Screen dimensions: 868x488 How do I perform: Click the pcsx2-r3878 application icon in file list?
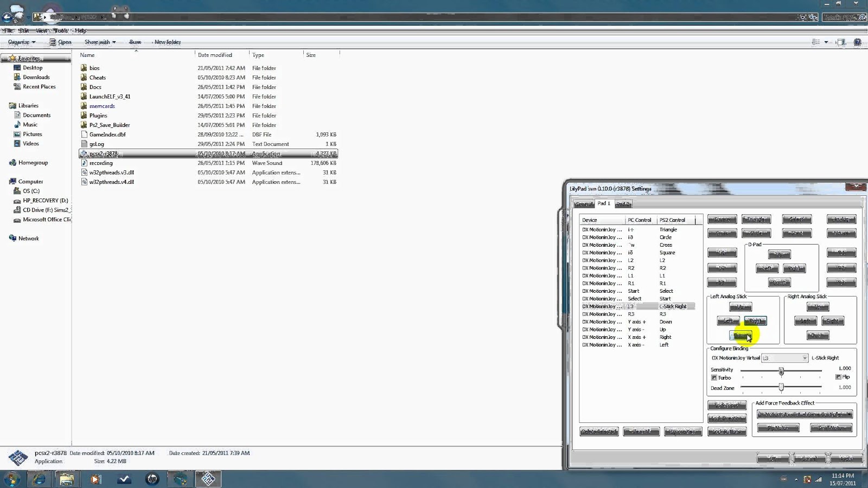tap(84, 153)
